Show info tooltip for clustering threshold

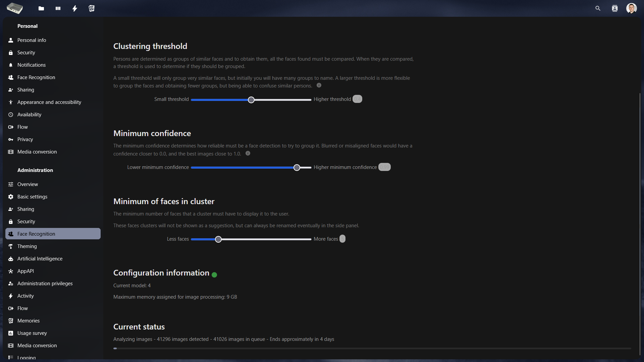click(x=319, y=85)
